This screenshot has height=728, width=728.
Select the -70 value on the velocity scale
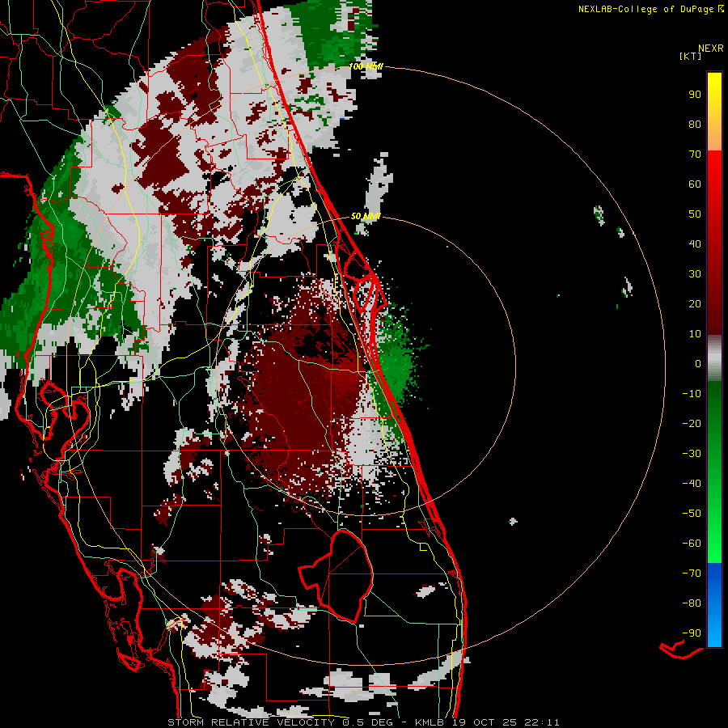coord(692,574)
